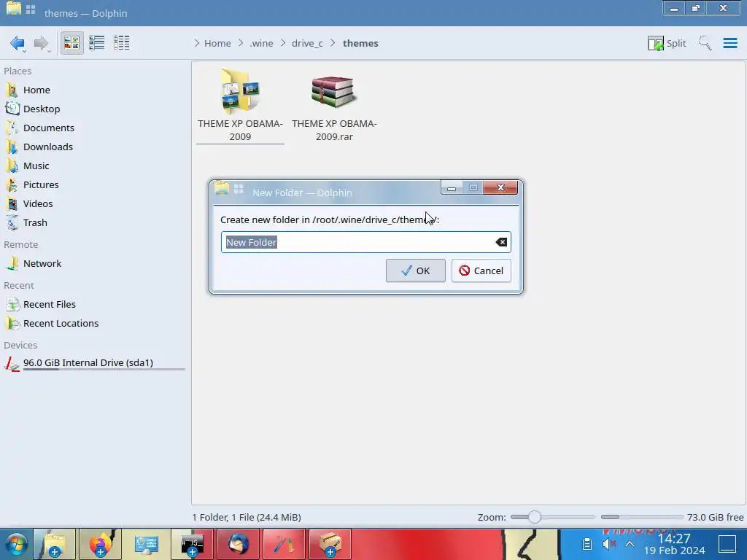747x560 pixels.
Task: Open the Start menu orb
Action: (x=16, y=544)
